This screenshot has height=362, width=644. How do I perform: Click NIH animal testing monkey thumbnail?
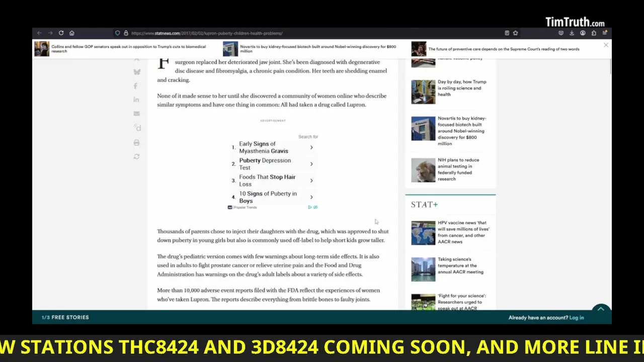tap(423, 170)
